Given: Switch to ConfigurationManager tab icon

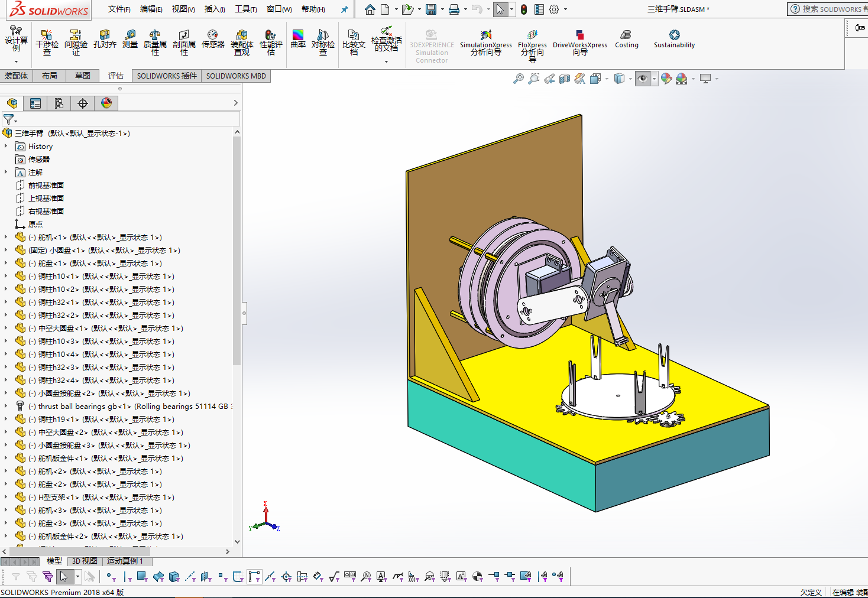Looking at the screenshot, I should click(x=59, y=103).
